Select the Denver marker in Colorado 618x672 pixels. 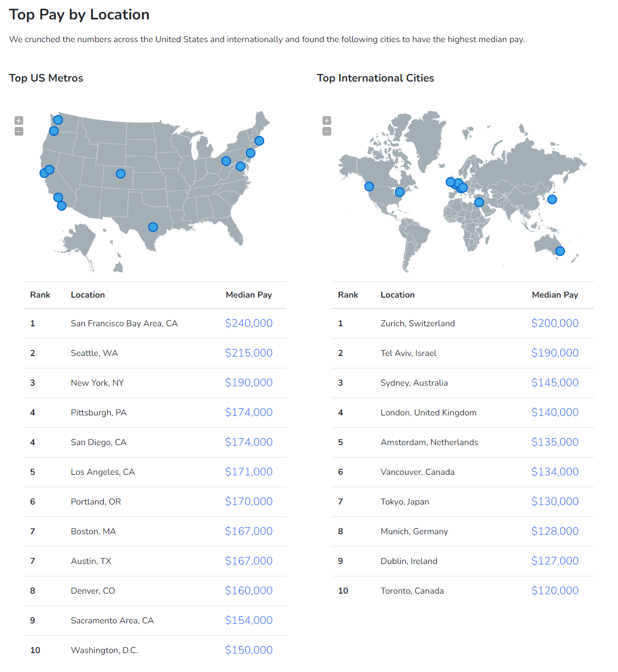pyautogui.click(x=121, y=173)
